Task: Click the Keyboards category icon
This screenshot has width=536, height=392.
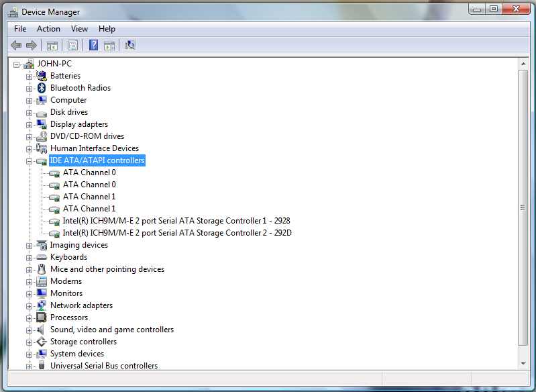Action: [x=42, y=257]
